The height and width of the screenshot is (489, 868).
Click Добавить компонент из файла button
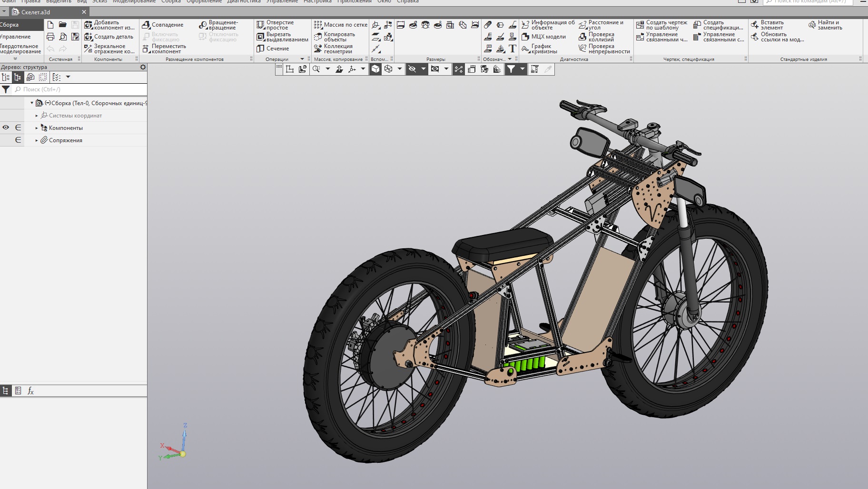click(109, 25)
